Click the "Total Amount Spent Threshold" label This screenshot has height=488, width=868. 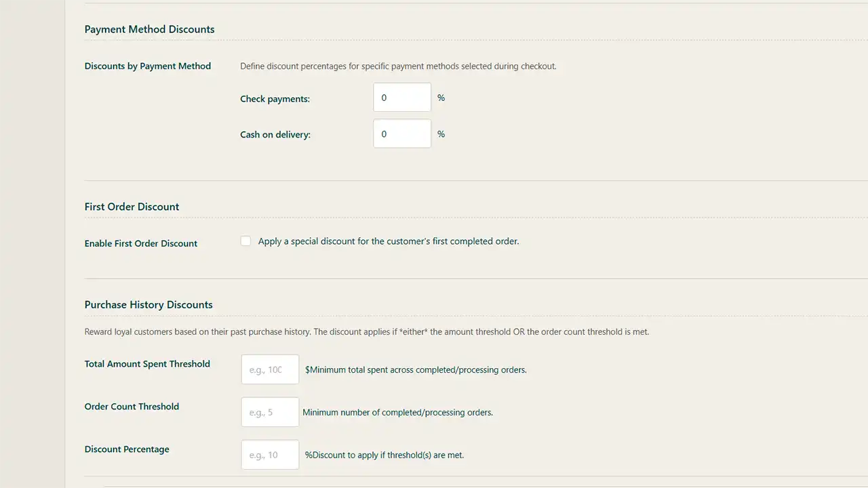(147, 364)
